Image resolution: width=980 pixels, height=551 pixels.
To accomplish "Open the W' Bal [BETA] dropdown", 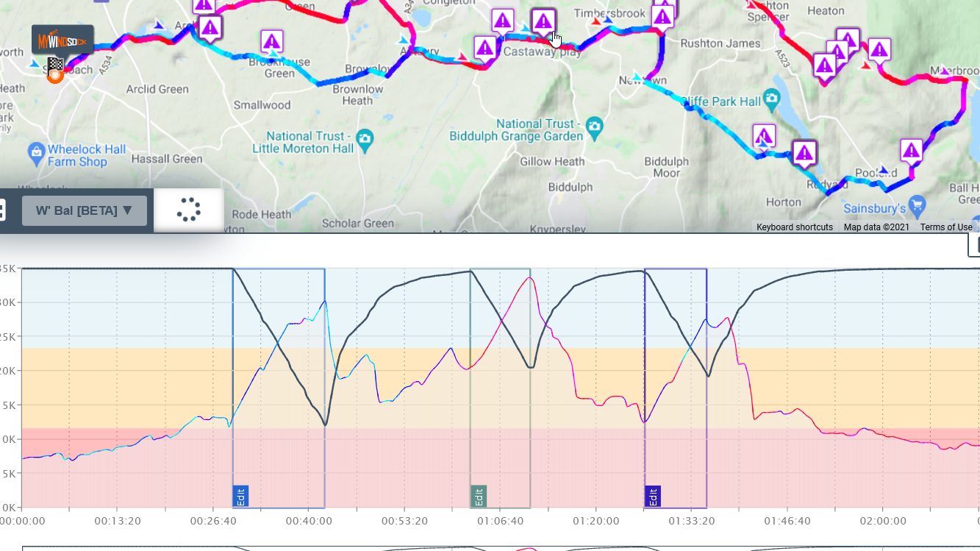I will pyautogui.click(x=85, y=210).
